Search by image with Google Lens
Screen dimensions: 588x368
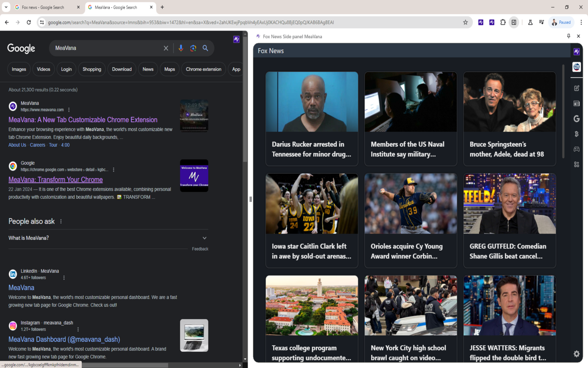tap(193, 48)
